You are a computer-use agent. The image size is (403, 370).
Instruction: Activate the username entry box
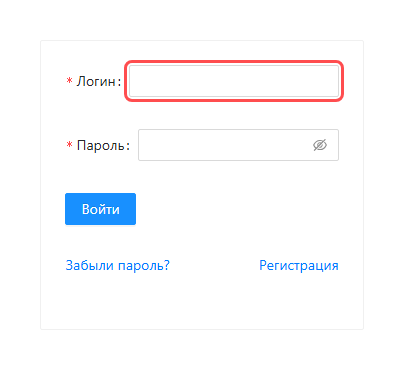point(234,81)
